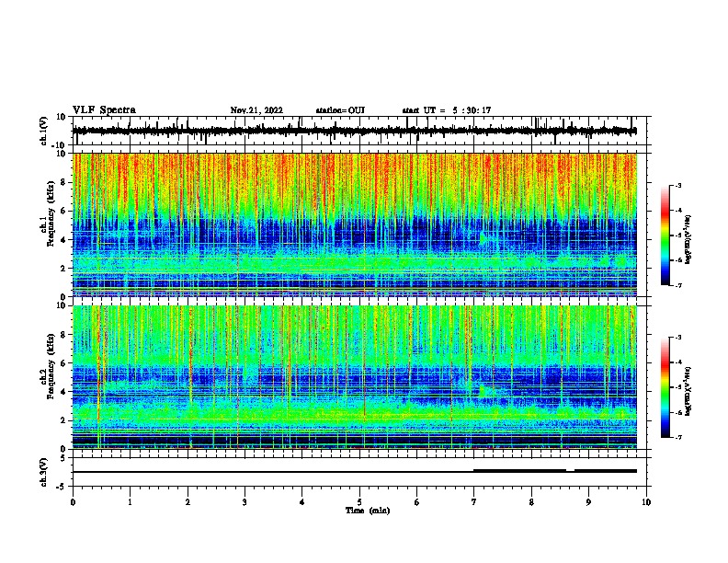The image size is (728, 563).
Task: Click the "3" tick on the time axis
Action: point(245,502)
